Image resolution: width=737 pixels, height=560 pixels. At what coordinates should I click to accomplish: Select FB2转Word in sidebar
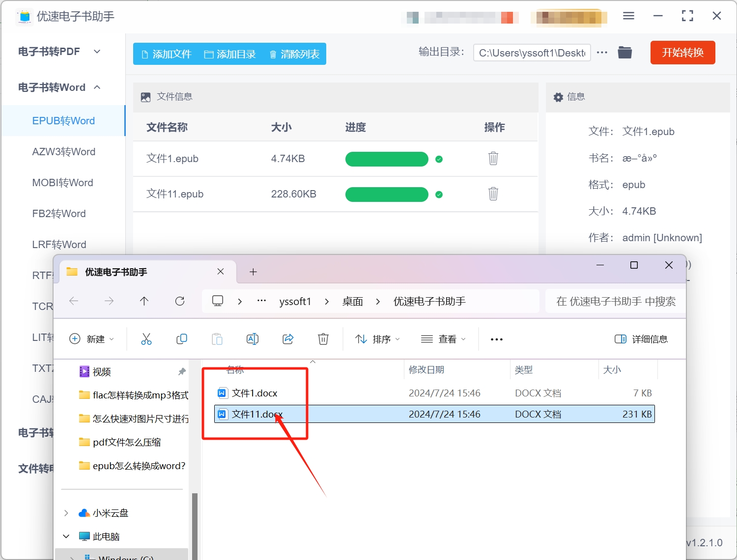(59, 214)
